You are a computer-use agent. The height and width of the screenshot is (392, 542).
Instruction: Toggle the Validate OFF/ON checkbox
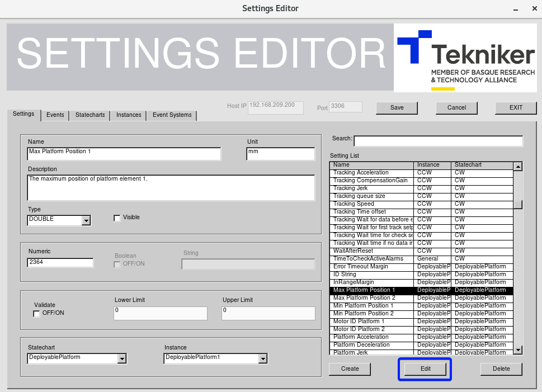pyautogui.click(x=36, y=314)
